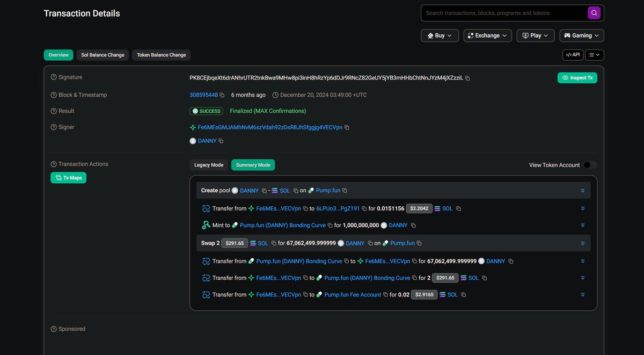Click the transfer icon in 0.0151156 row
The image size is (644, 355).
(206, 208)
